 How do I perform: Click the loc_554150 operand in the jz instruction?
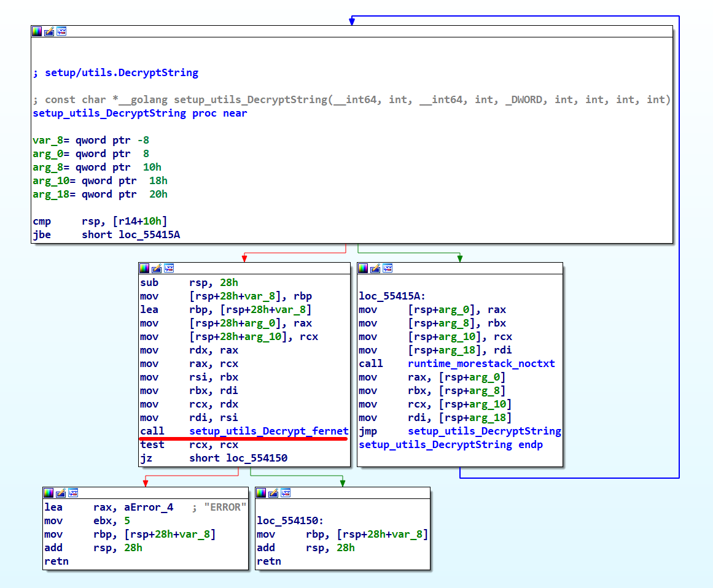pyautogui.click(x=257, y=458)
